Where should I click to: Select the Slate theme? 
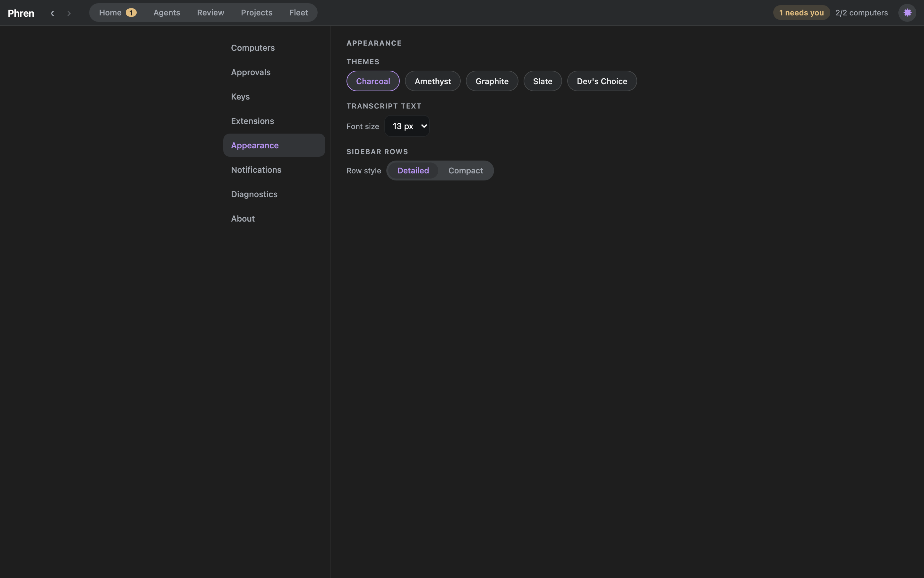coord(543,81)
